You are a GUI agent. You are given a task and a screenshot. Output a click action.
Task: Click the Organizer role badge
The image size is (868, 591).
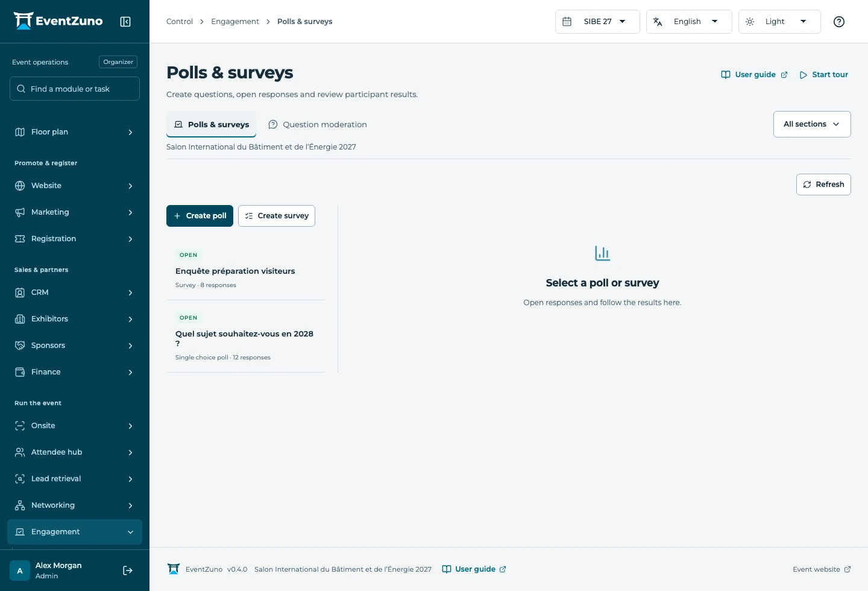coord(118,62)
